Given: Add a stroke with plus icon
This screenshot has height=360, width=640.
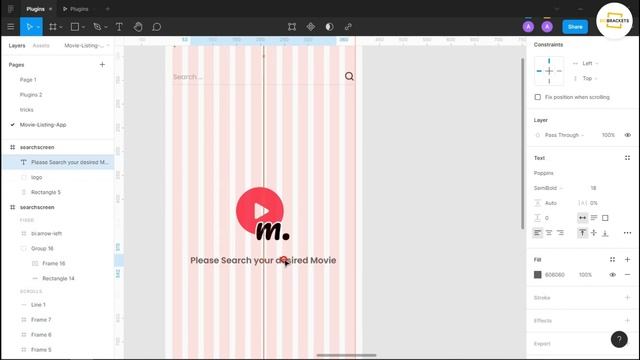Looking at the screenshot, I should (x=627, y=298).
